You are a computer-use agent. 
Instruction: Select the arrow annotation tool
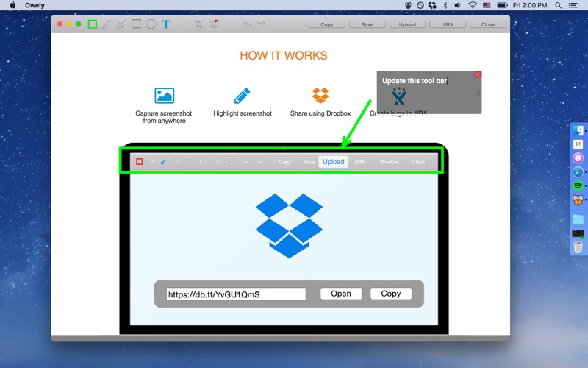(x=121, y=24)
